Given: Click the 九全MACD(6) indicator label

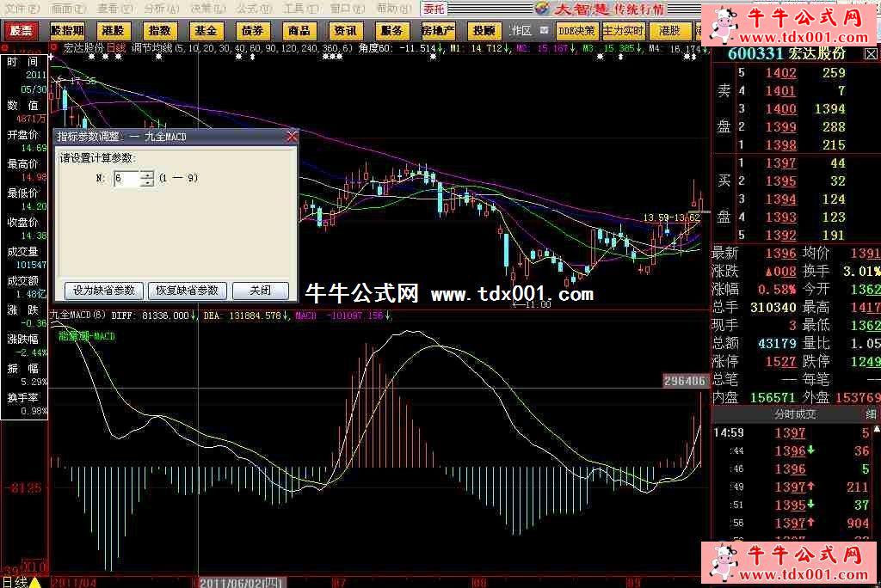Looking at the screenshot, I should point(78,315).
